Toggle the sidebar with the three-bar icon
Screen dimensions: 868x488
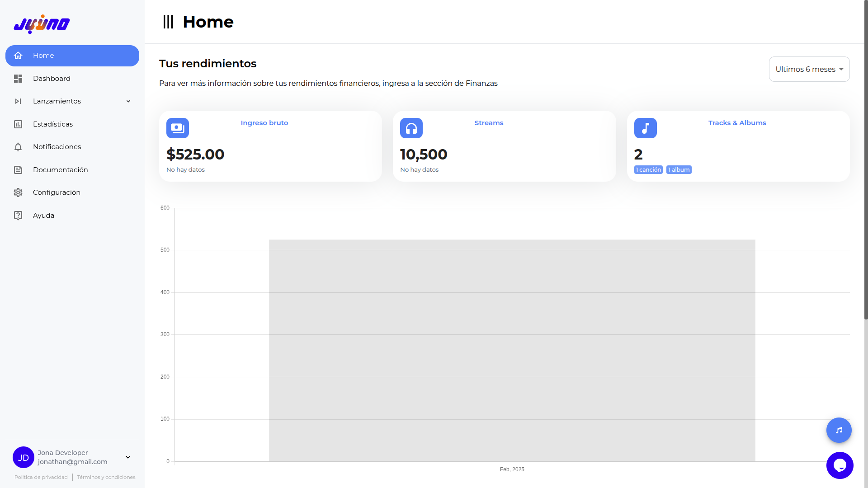pyautogui.click(x=168, y=22)
